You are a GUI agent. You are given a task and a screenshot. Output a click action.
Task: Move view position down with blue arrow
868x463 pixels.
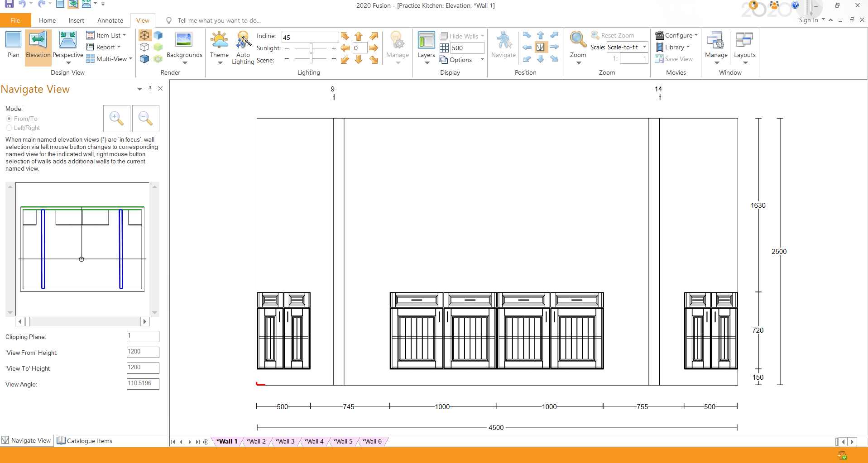(541, 59)
